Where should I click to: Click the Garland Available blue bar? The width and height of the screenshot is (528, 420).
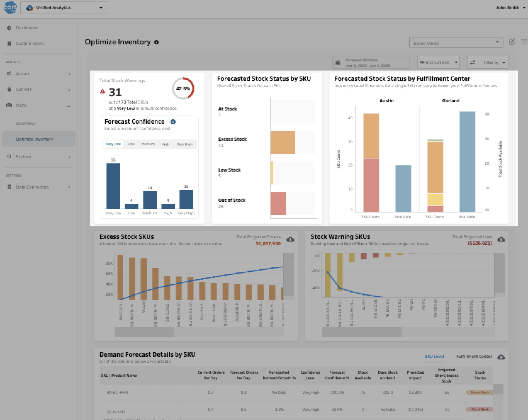tap(467, 162)
